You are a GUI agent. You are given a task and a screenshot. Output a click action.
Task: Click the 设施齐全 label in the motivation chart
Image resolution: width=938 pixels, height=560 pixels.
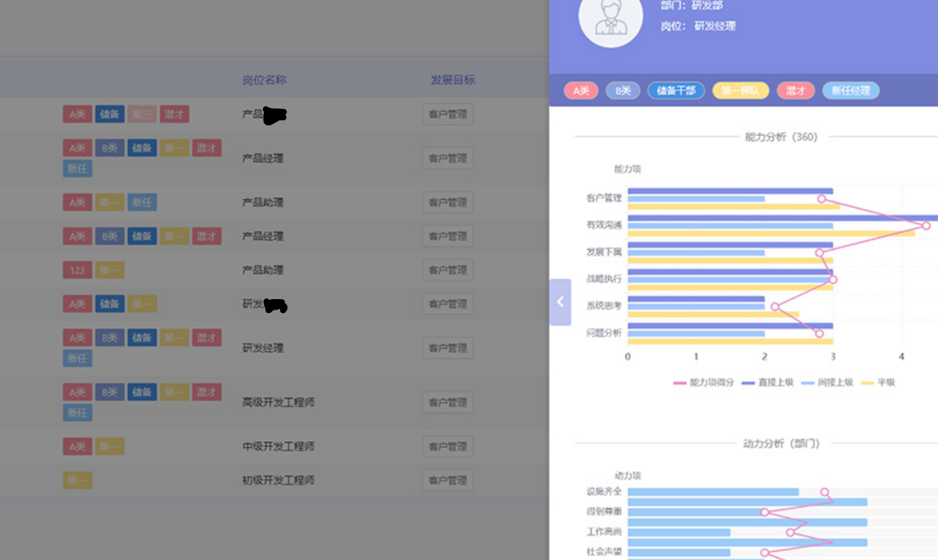(x=604, y=491)
